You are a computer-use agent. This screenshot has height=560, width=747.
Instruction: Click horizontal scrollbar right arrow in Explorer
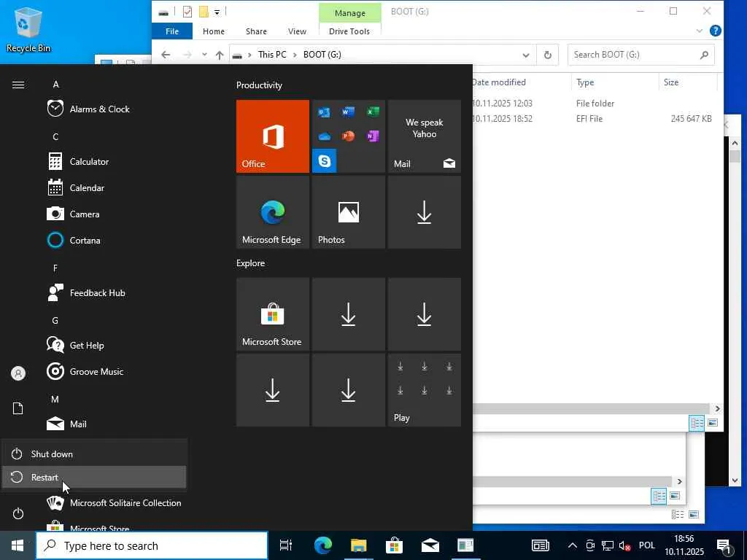click(718, 408)
